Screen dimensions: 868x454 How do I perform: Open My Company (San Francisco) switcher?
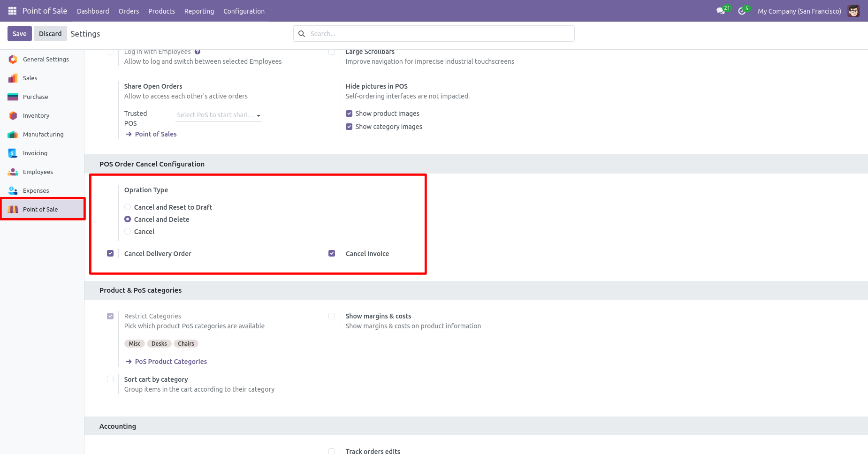click(799, 11)
